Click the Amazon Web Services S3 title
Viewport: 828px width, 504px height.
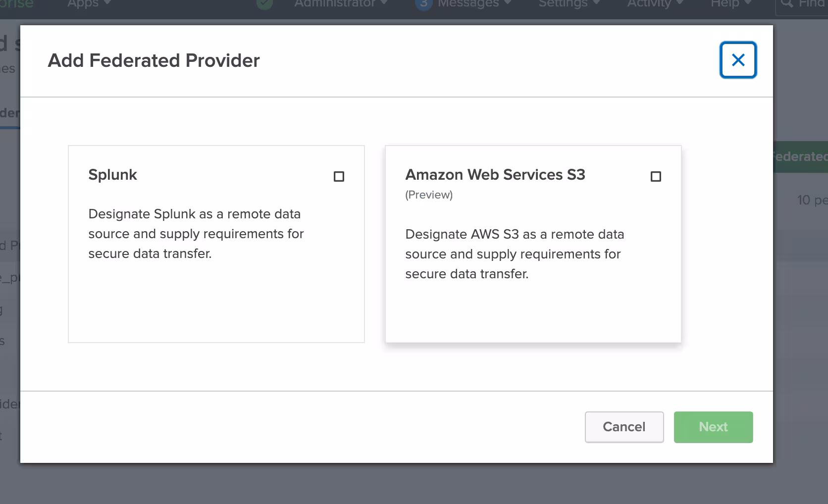click(495, 175)
